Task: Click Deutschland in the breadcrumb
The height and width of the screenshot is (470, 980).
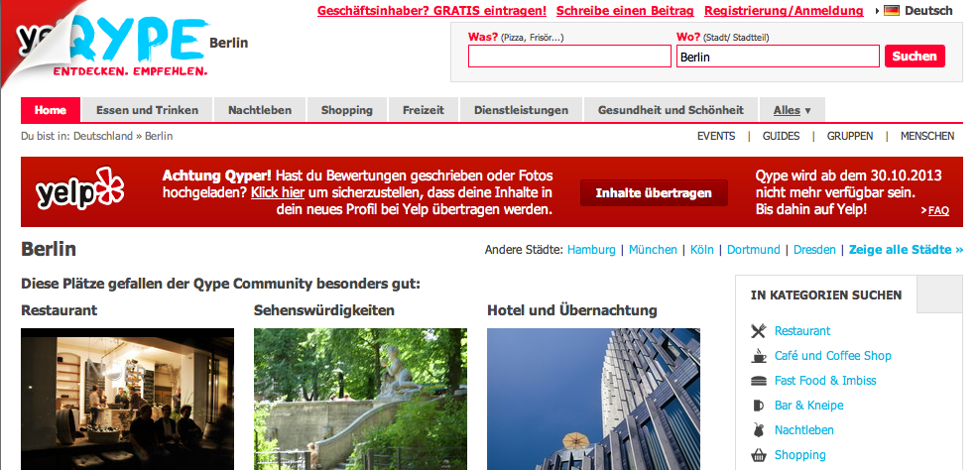Action: (x=103, y=136)
